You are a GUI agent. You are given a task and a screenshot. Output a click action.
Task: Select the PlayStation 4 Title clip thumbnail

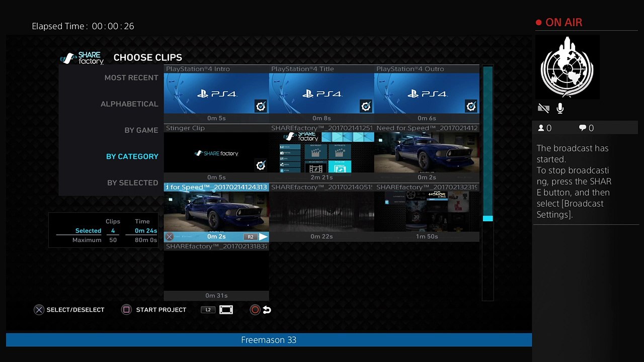[321, 94]
